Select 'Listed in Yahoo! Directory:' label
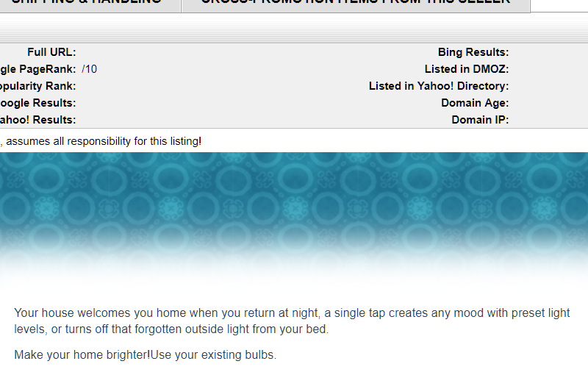This screenshot has width=588, height=375. [439, 86]
